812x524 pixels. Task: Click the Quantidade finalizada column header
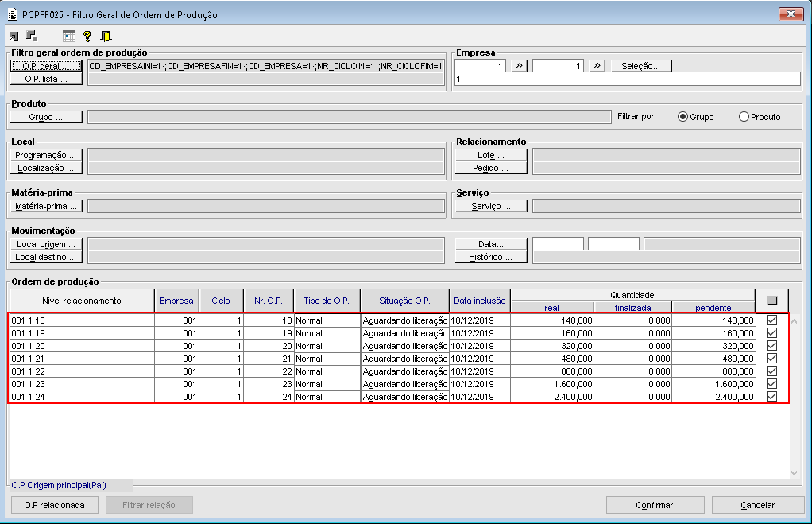[x=632, y=308]
